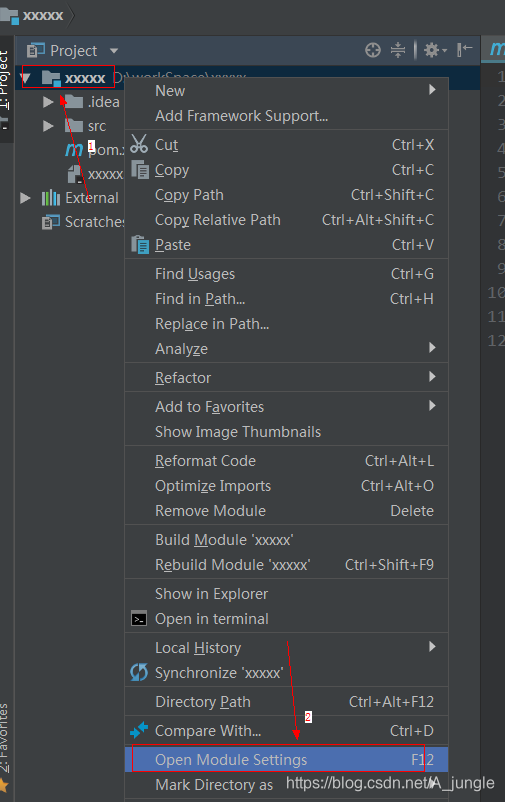505x802 pixels.
Task: Expand the External Libraries node arrow
Action: point(25,198)
